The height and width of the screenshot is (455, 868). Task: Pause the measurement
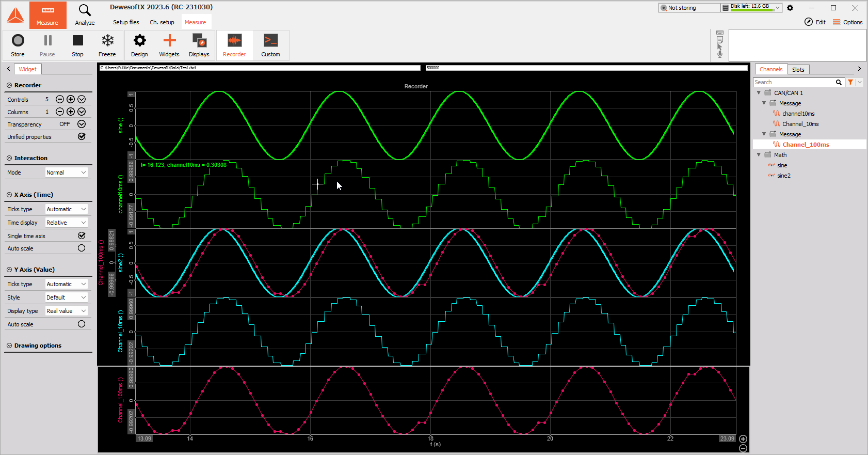point(47,45)
